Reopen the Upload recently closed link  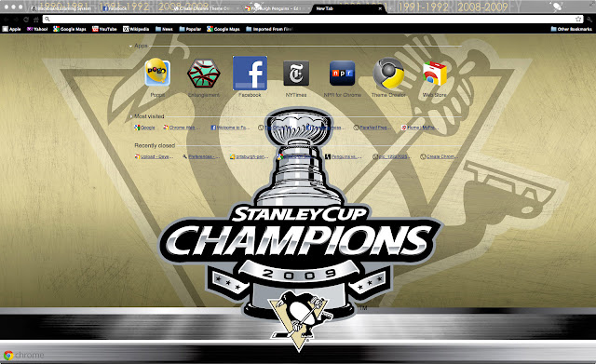154,156
